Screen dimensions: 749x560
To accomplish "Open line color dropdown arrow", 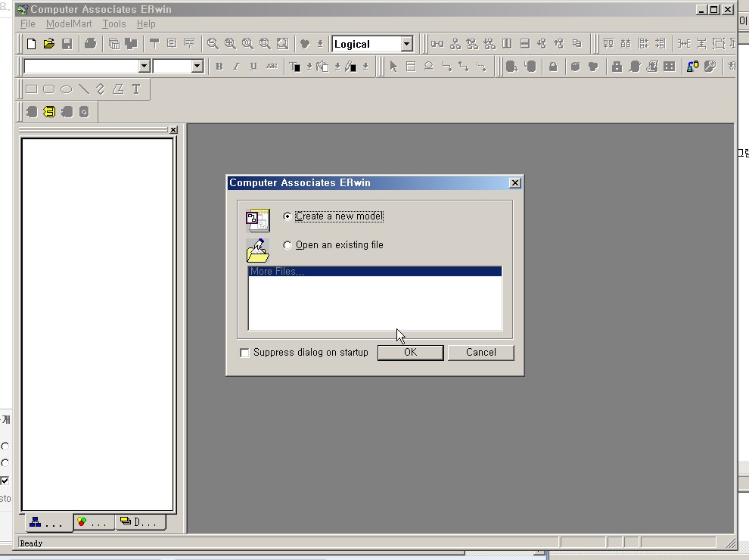I will 365,67.
